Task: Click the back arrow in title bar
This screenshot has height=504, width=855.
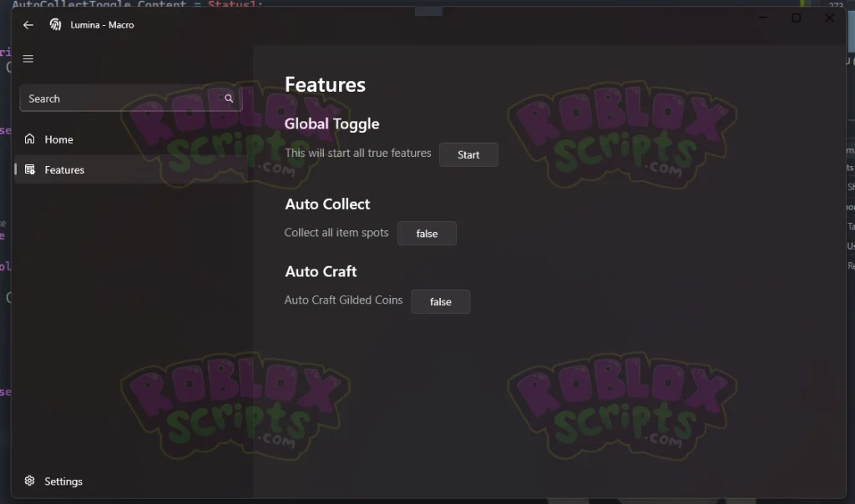Action: (x=28, y=25)
